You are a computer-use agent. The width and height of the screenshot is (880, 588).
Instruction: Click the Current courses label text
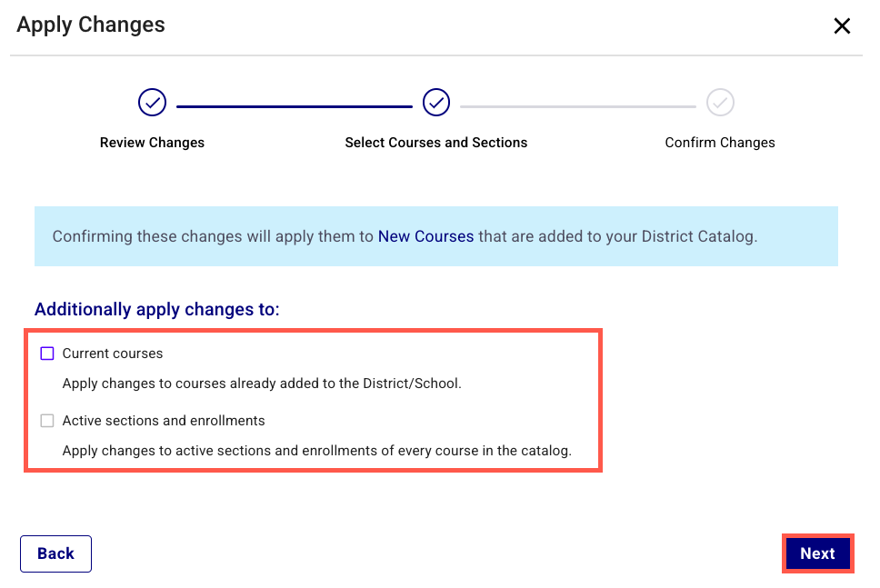pos(112,354)
